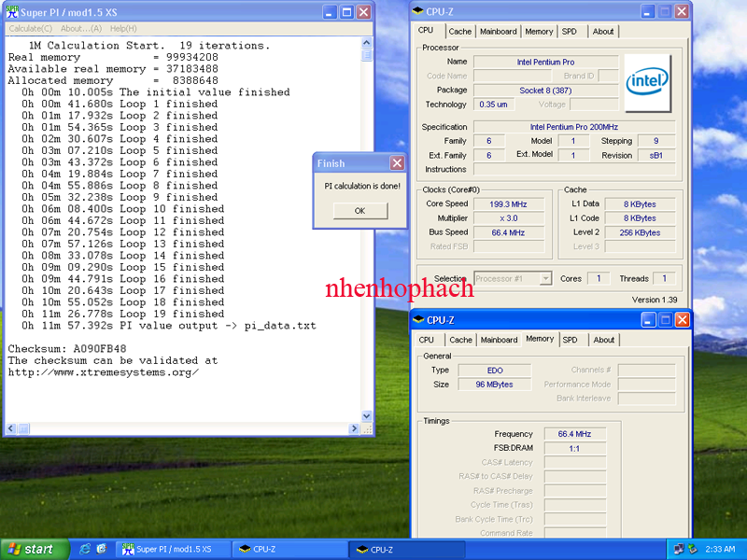747x560 pixels.
Task: Open the Calculate(C) menu in Super PI
Action: click(31, 29)
